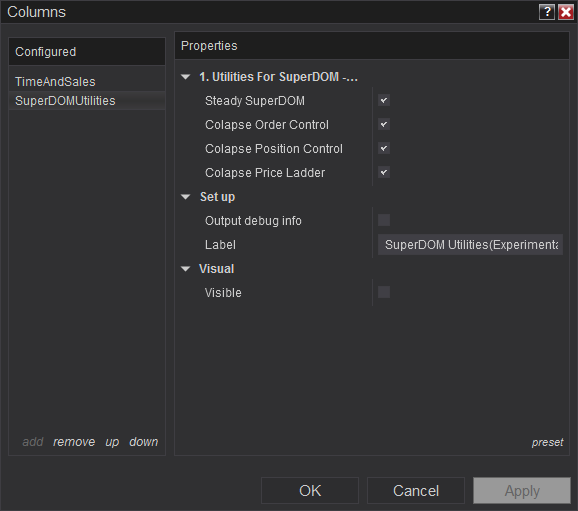Confirm with the OK button
The height and width of the screenshot is (511, 578).
coord(310,491)
